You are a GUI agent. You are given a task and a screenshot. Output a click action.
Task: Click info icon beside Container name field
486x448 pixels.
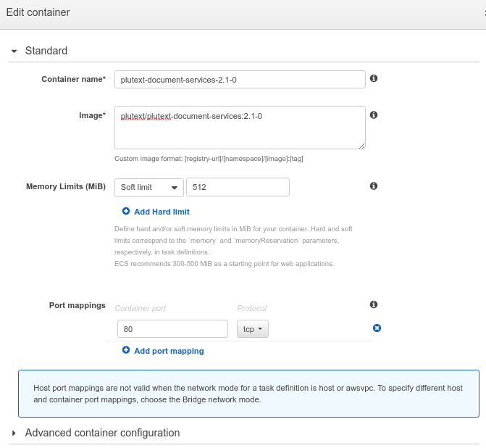pyautogui.click(x=374, y=78)
